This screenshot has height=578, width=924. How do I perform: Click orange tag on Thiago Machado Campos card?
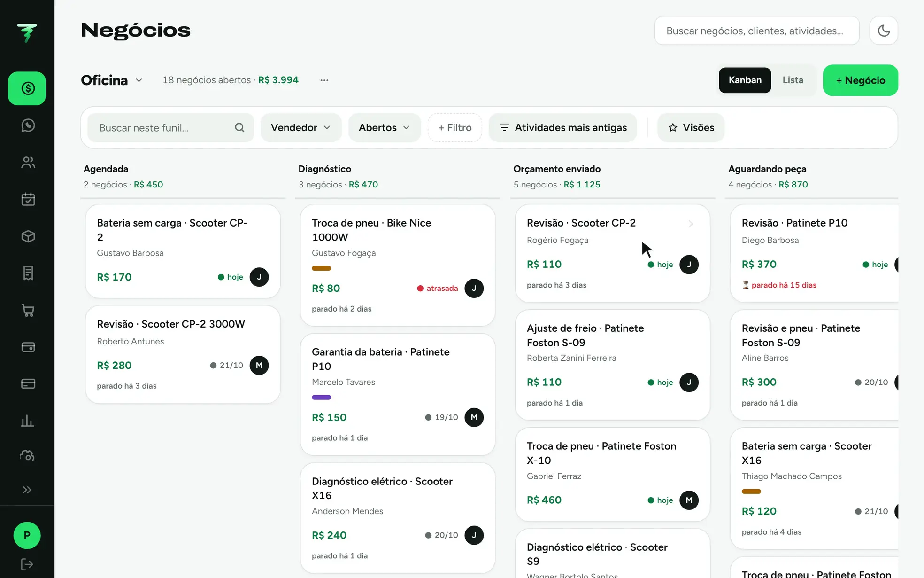751,492
